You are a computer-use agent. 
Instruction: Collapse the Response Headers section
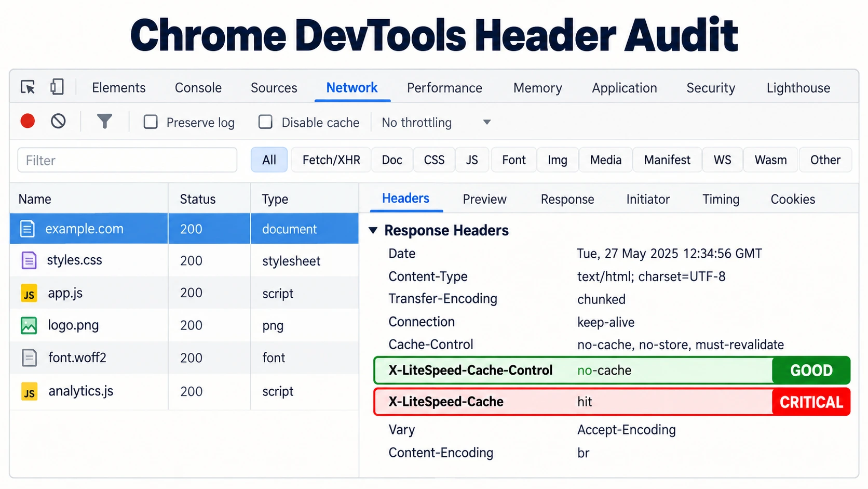click(x=373, y=230)
